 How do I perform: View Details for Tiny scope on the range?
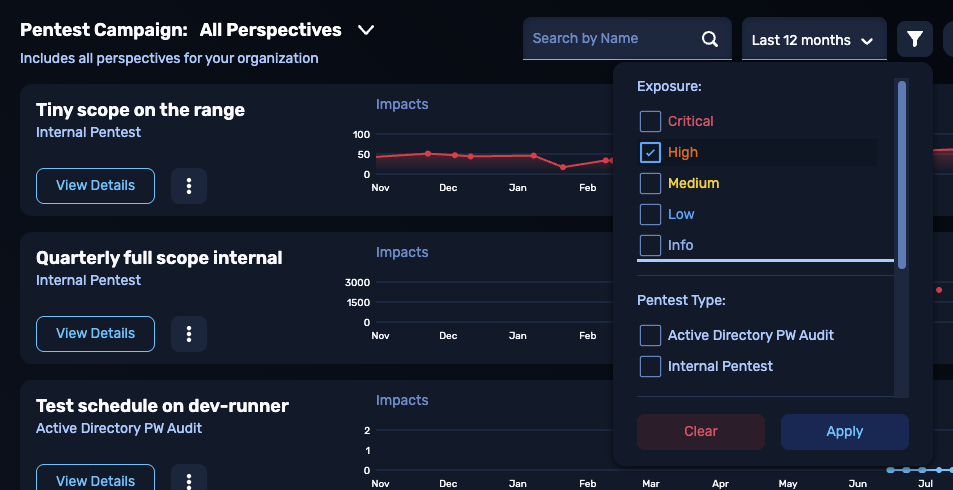(x=95, y=186)
